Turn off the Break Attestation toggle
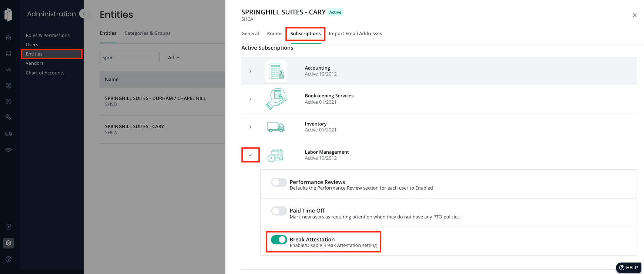The height and width of the screenshot is (274, 644). 279,240
